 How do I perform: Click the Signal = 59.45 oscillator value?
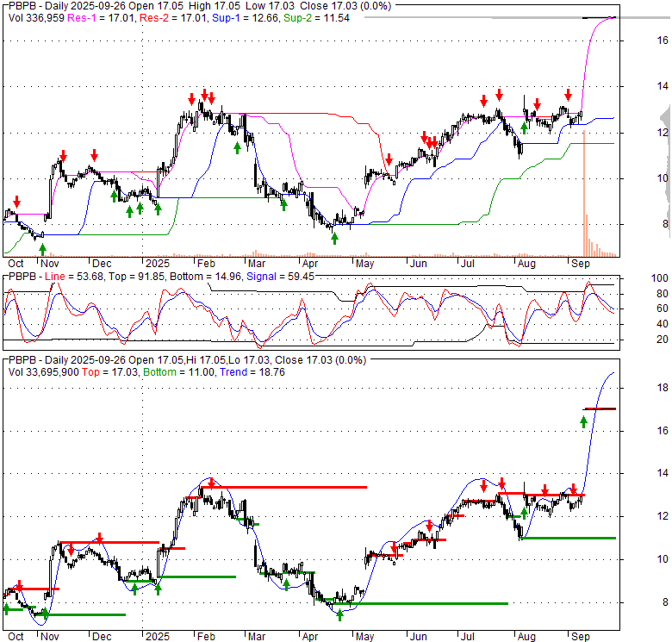point(280,277)
